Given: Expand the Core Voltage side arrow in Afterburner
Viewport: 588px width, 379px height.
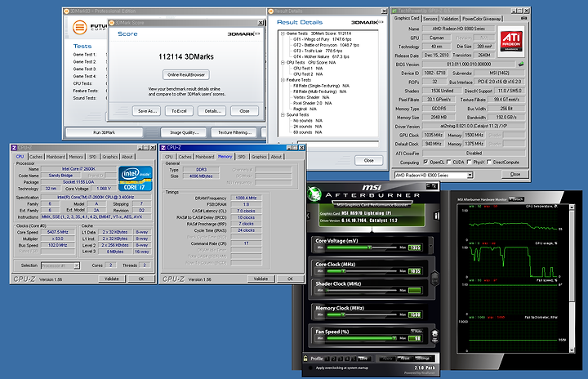Looking at the screenshot, I should [431, 246].
